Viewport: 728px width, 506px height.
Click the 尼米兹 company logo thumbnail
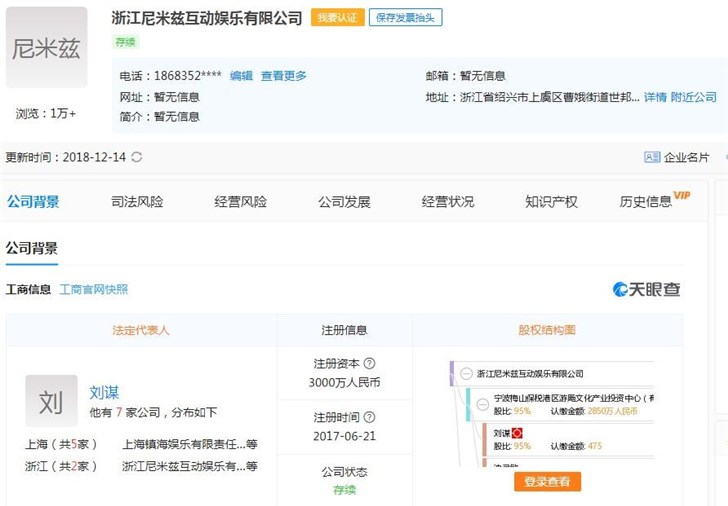(x=46, y=47)
